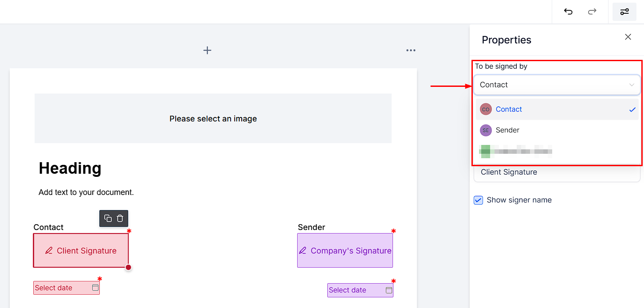Click the Client Signature text input in Properties

pos(557,172)
